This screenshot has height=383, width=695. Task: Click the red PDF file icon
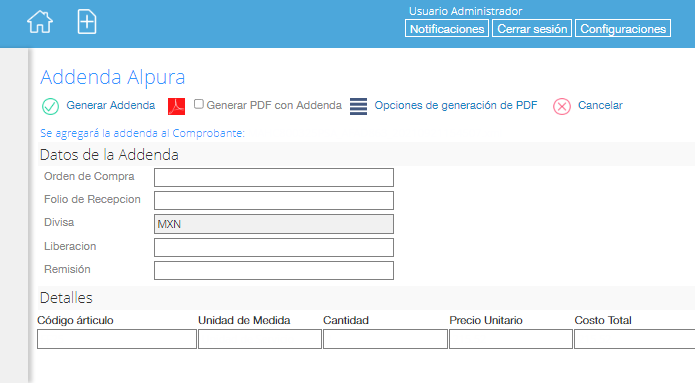coord(176,106)
